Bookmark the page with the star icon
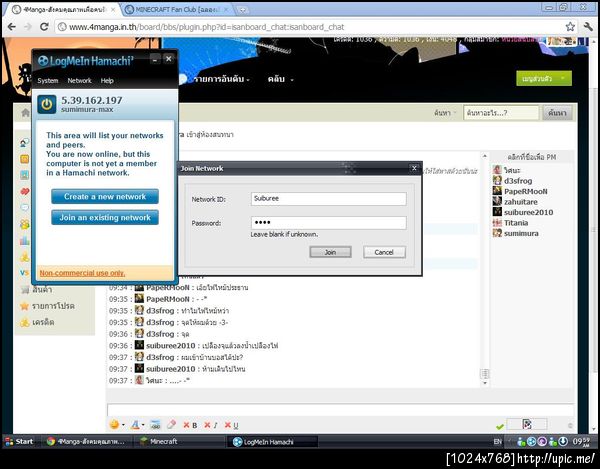 [x=570, y=27]
